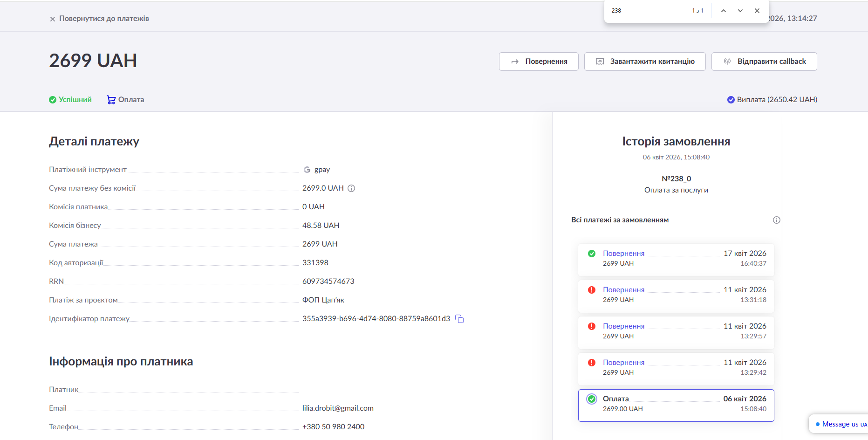Image resolution: width=868 pixels, height=440 pixels.
Task: Click info icon next to all order payments
Action: coord(776,220)
